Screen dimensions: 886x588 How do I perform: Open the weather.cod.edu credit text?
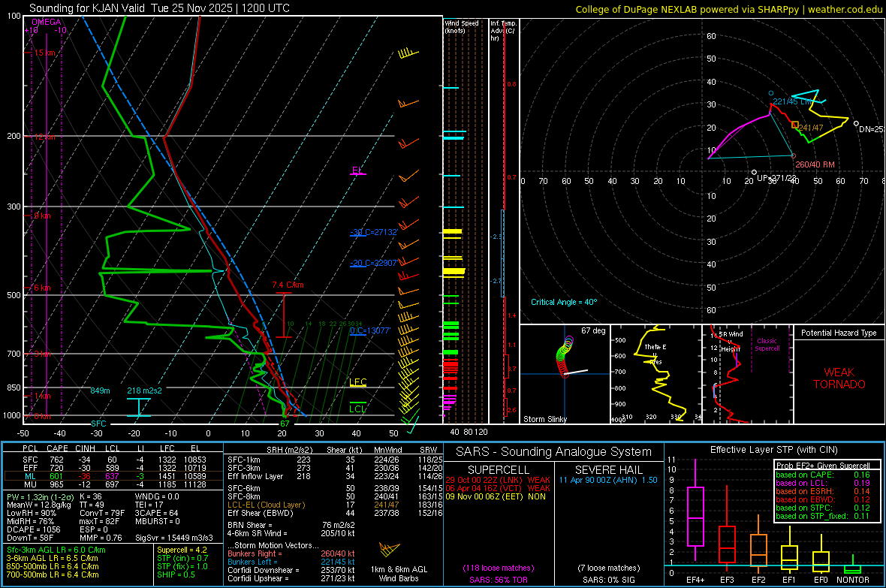tap(729, 9)
